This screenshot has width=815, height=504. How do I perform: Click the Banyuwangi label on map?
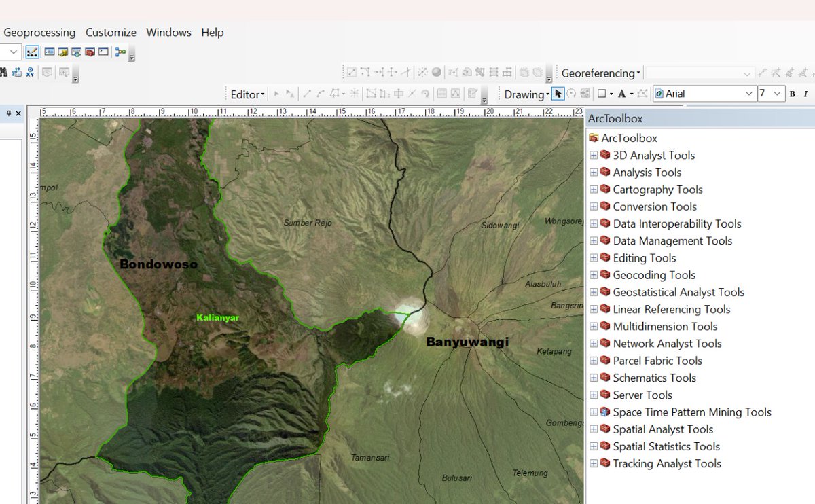pyautogui.click(x=467, y=342)
